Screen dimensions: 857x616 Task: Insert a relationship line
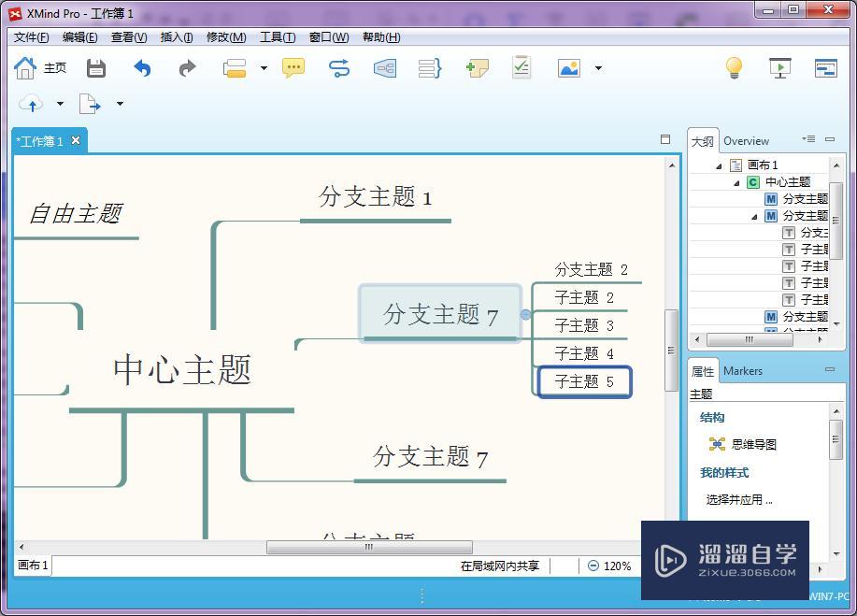coord(339,68)
